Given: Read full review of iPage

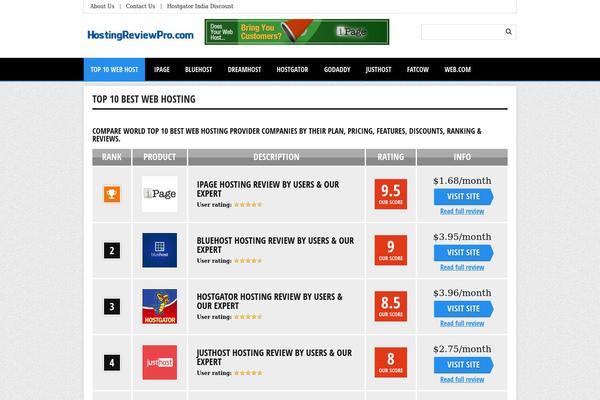Looking at the screenshot, I should coord(462,211).
